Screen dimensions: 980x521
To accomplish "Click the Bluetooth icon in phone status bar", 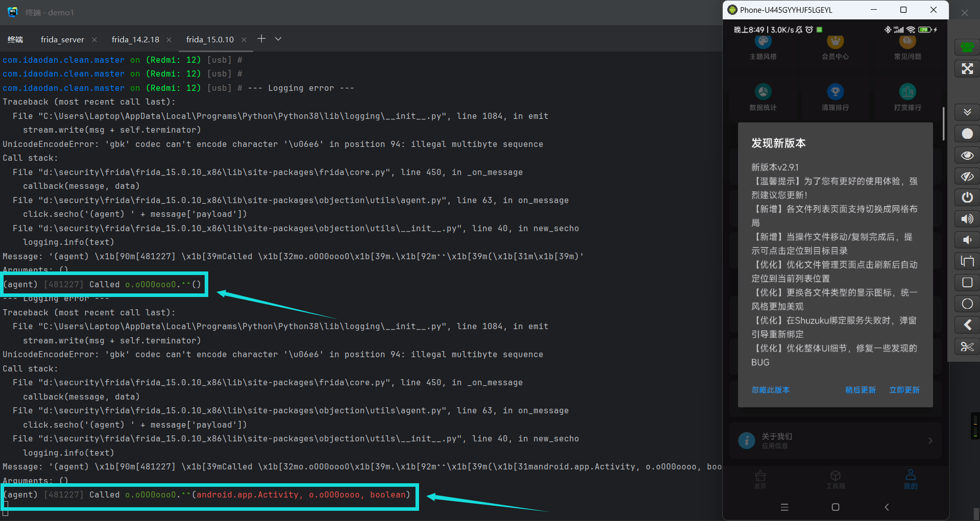I will [888, 30].
